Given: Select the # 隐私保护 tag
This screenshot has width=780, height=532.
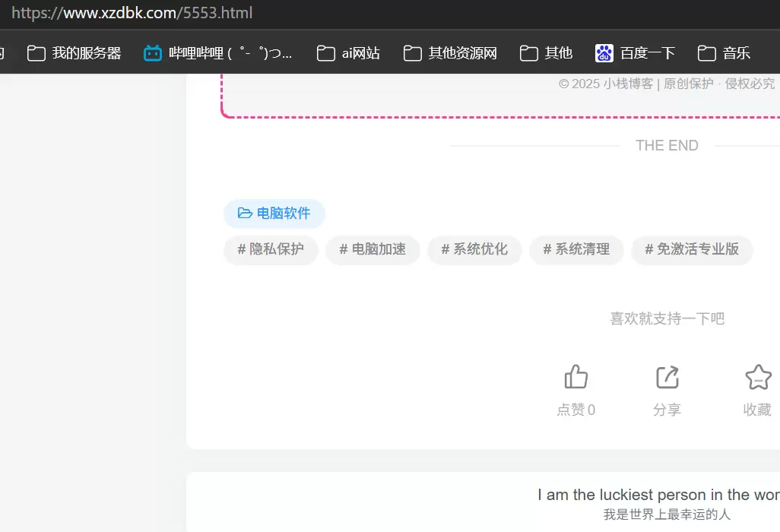Looking at the screenshot, I should click(271, 249).
